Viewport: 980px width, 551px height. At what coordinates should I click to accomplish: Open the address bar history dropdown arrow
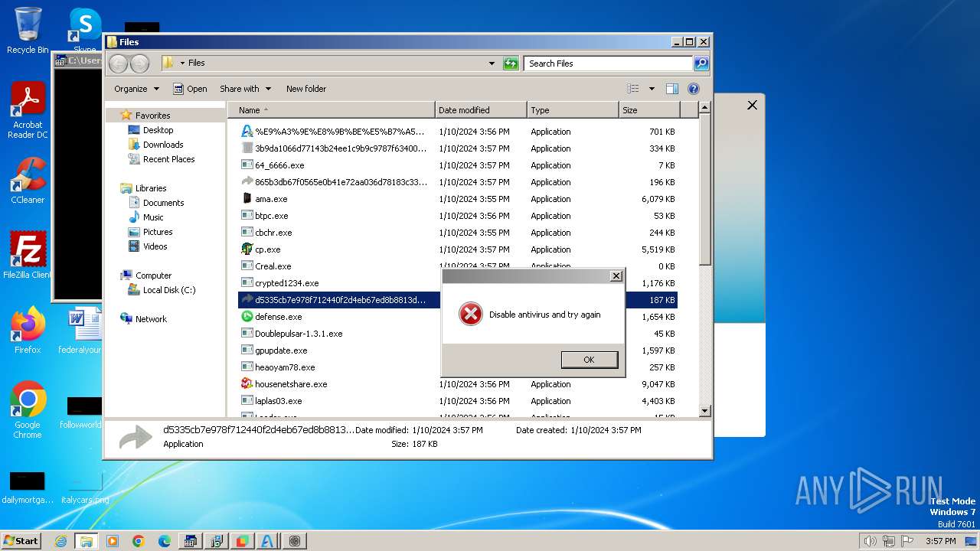point(492,64)
